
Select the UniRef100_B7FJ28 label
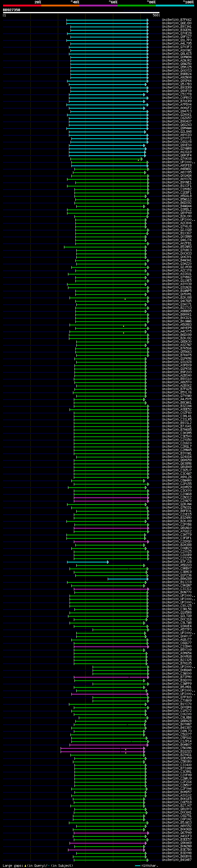tap(177, 562)
